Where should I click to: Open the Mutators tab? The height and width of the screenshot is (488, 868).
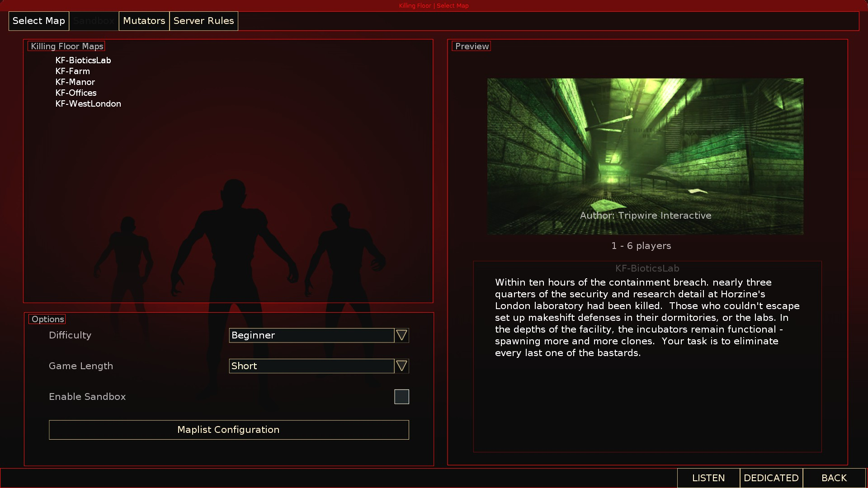point(144,21)
